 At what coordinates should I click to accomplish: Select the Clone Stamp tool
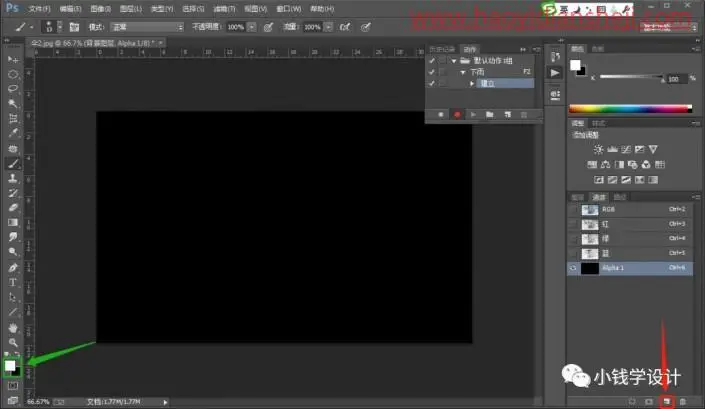pyautogui.click(x=13, y=178)
